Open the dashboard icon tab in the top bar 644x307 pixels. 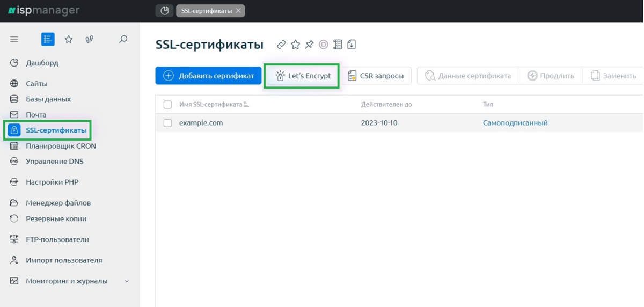[164, 10]
